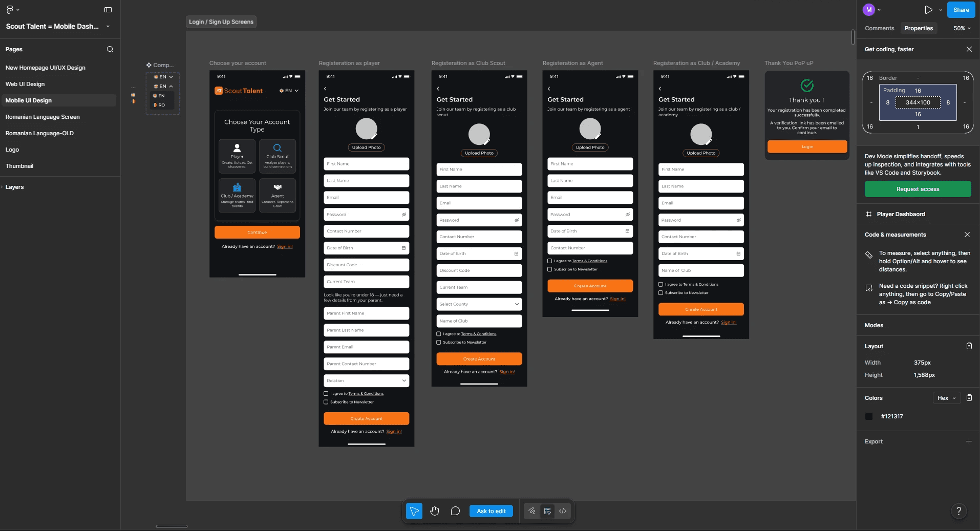Switch to the Comments tab
980x531 pixels.
880,28
